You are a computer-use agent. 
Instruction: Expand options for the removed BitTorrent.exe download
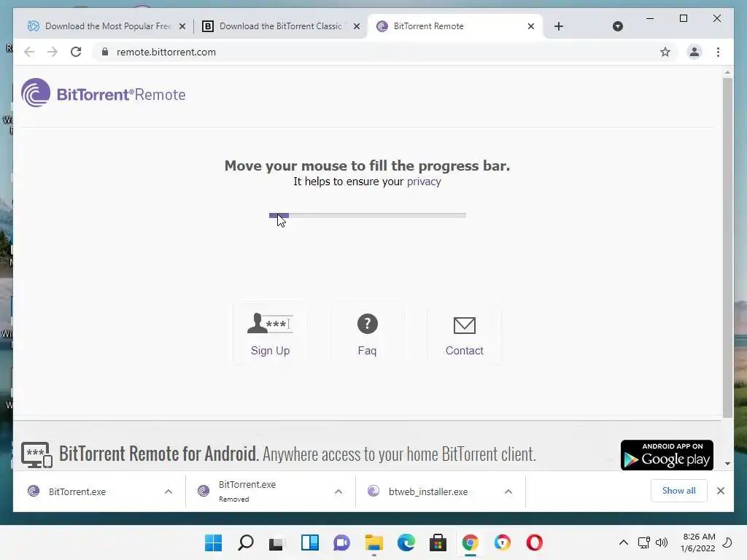pos(338,491)
